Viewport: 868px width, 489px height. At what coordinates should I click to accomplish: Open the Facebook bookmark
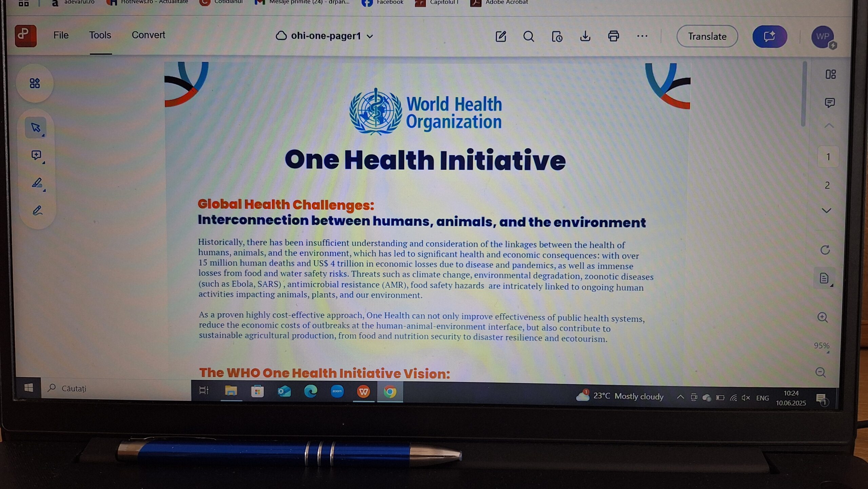tap(382, 3)
